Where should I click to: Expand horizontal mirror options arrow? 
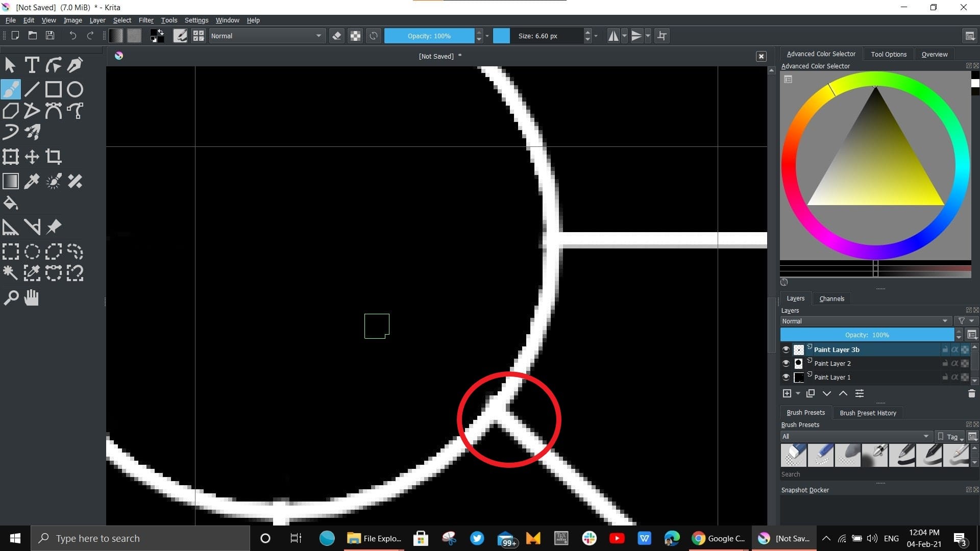pos(624,36)
